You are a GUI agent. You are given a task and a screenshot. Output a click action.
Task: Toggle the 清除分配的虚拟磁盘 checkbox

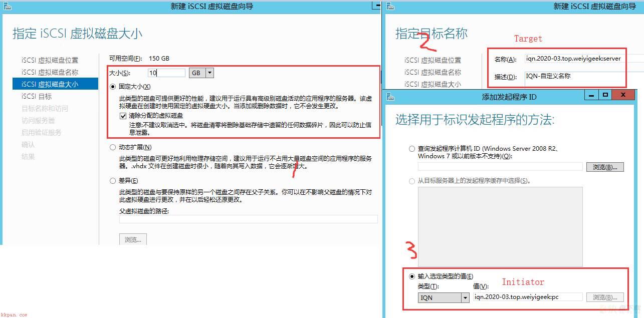[x=123, y=116]
